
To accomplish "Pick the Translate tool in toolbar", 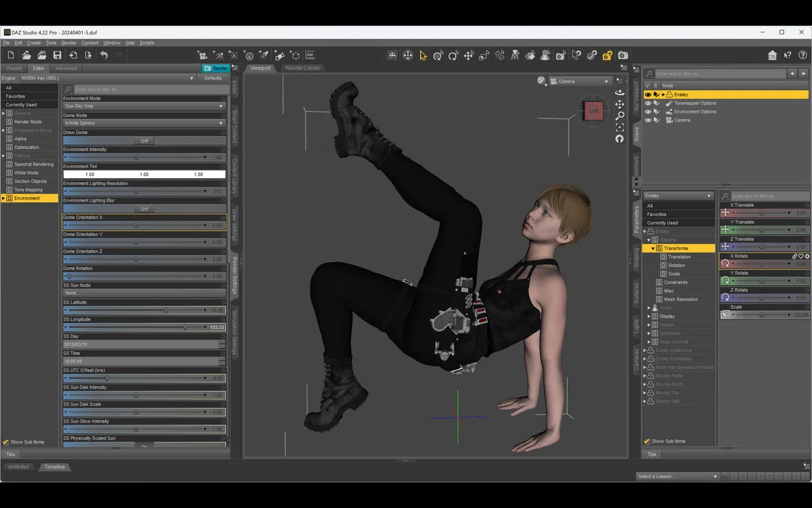I will pyautogui.click(x=469, y=56).
